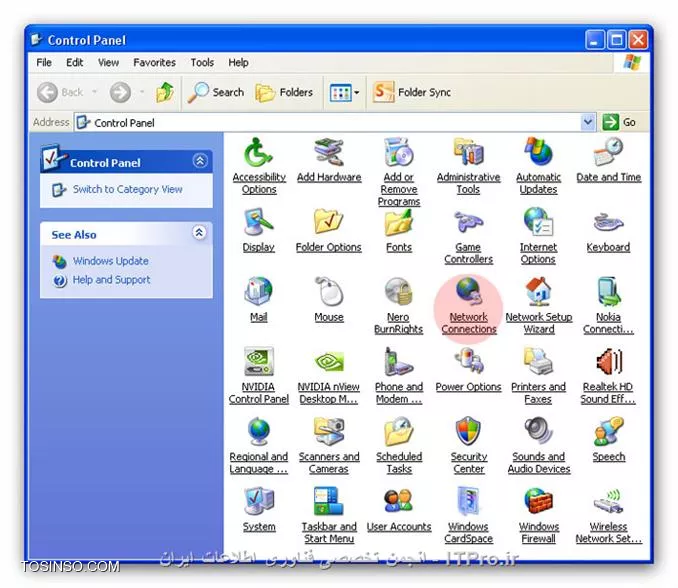
Task: Open Security Center icon
Action: [x=468, y=446]
